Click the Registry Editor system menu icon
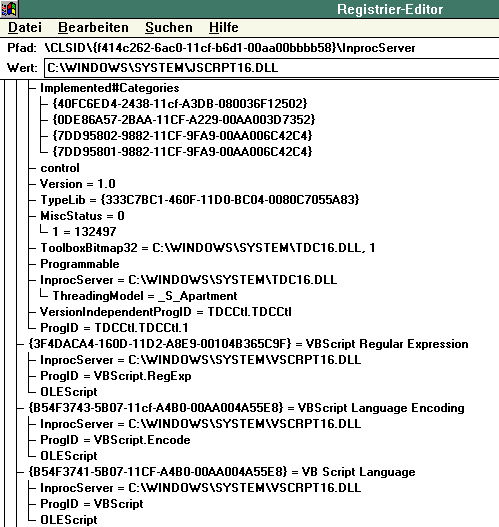The height and width of the screenshot is (527, 499). tap(9, 9)
